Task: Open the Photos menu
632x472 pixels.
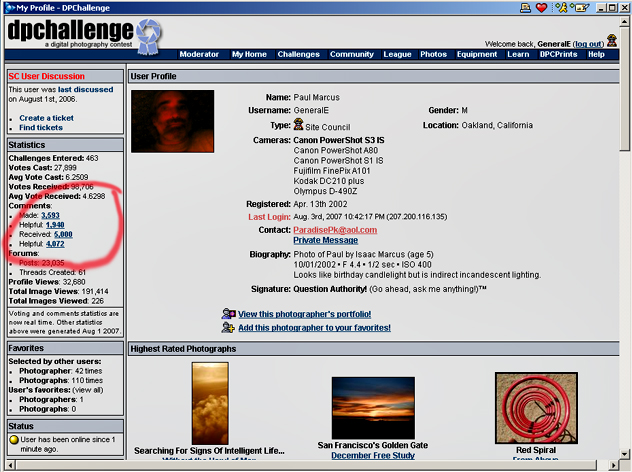Action: 433,54
